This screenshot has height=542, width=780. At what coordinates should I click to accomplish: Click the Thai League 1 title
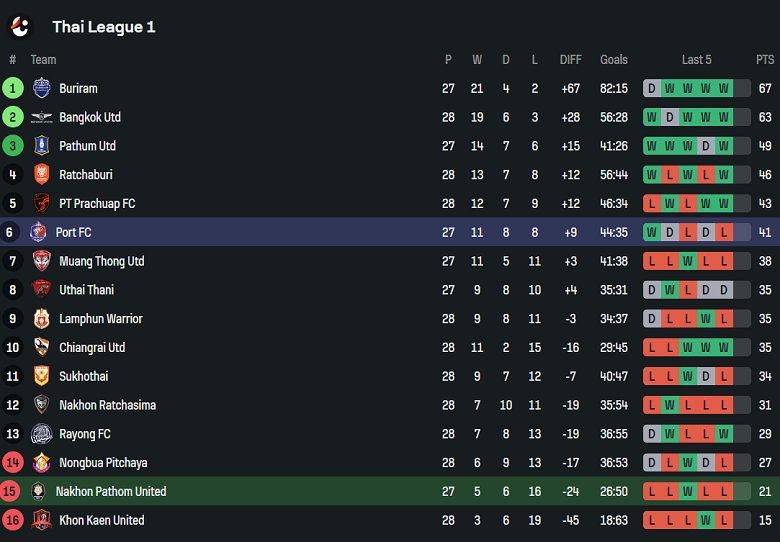(x=104, y=27)
